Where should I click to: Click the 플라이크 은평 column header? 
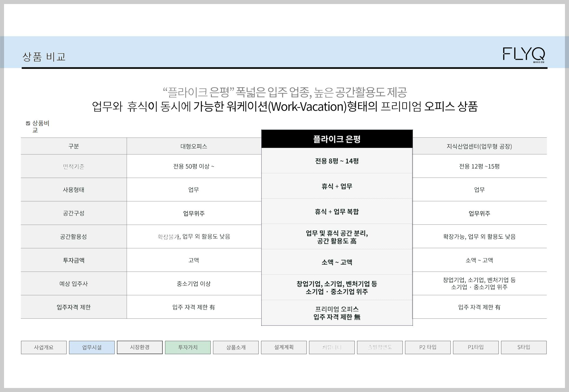click(337, 139)
